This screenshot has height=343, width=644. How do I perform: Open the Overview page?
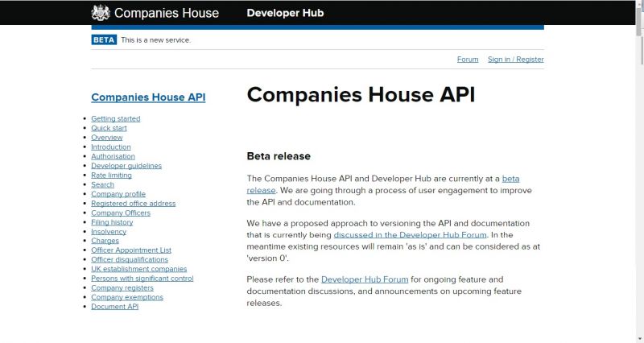[x=107, y=138]
